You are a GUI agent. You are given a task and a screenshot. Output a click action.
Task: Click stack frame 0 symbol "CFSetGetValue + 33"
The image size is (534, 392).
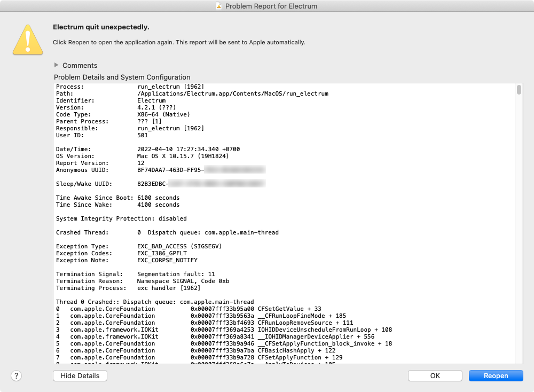pos(289,309)
